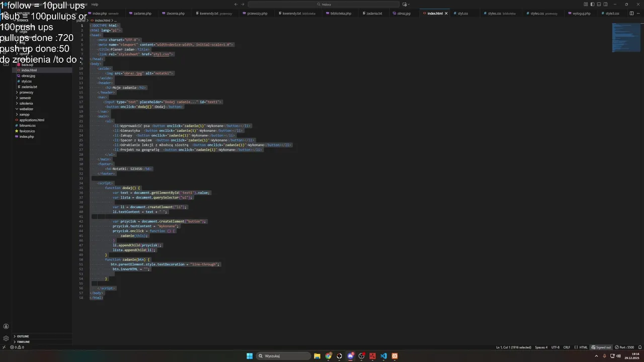The height and width of the screenshot is (362, 644).
Task: Open the XAMPP taskbar icon
Action: click(395, 356)
